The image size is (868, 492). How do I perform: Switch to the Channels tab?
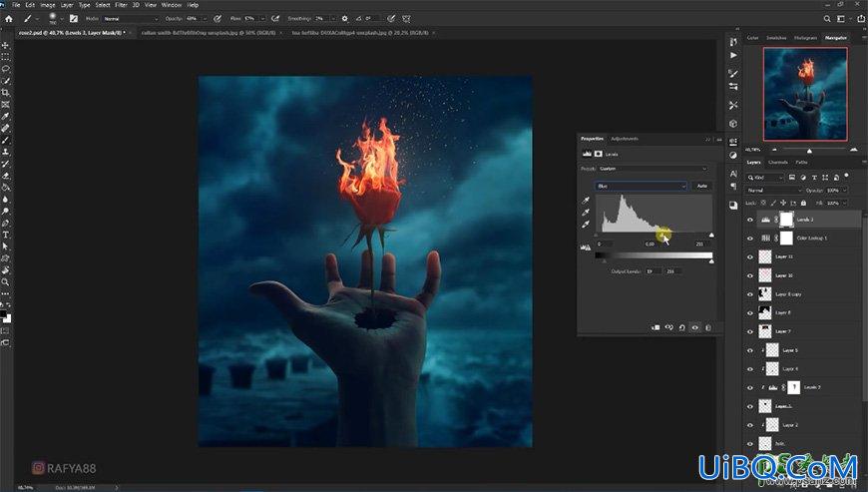[778, 162]
